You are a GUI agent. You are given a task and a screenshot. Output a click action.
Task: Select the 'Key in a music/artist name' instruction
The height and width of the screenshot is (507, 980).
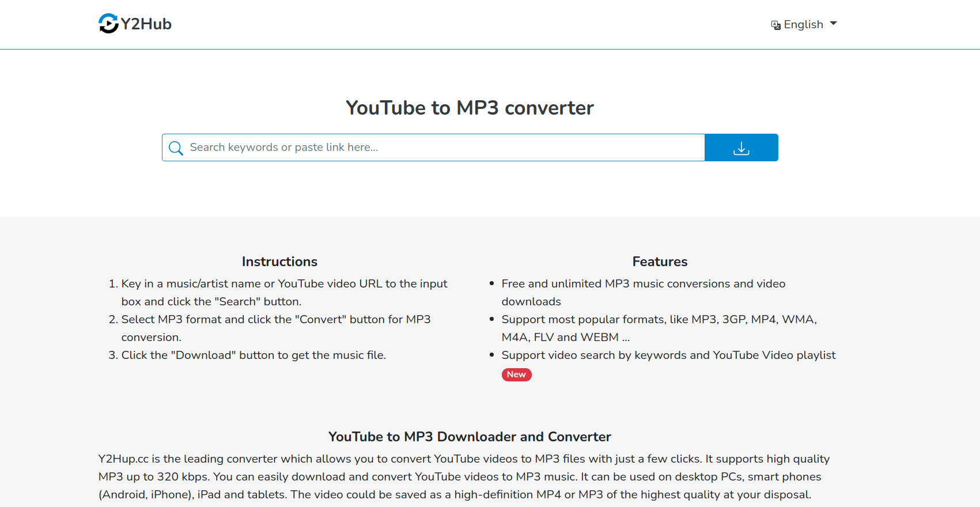(x=284, y=292)
